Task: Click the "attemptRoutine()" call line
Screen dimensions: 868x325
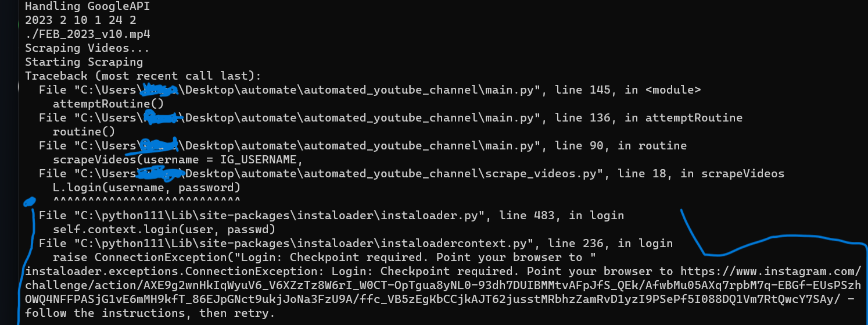Action: 108,104
